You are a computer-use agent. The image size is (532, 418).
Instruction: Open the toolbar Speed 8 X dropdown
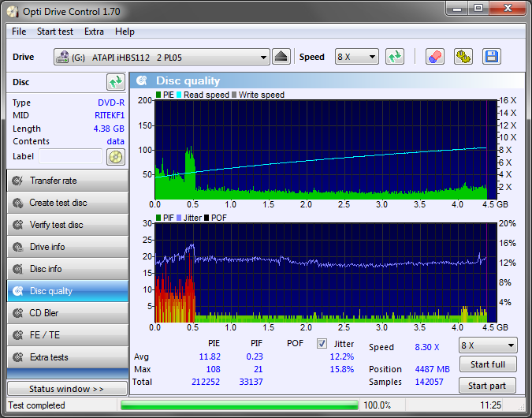[356, 57]
